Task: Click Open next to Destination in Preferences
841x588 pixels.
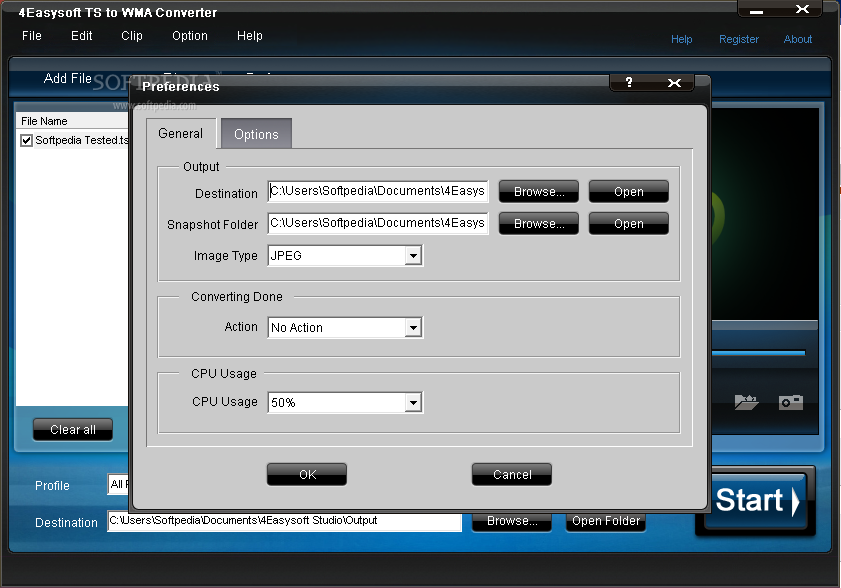Action: click(629, 192)
